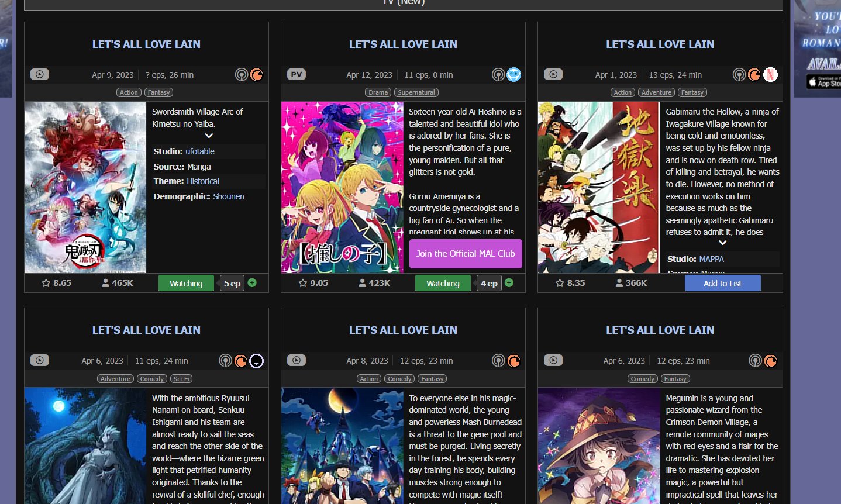Expand the Hell's Paradise description chevron
Image resolution: width=841 pixels, height=504 pixels.
click(722, 242)
